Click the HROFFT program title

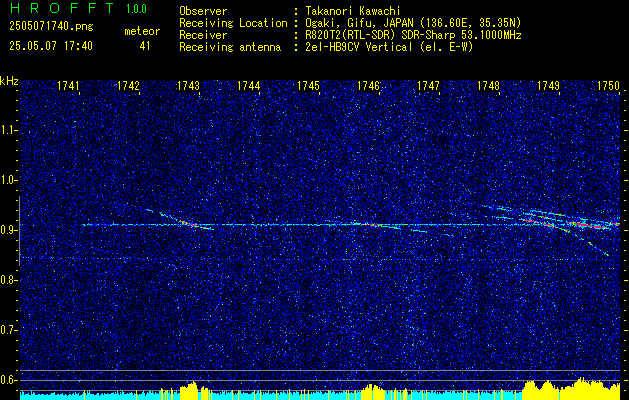pos(62,8)
